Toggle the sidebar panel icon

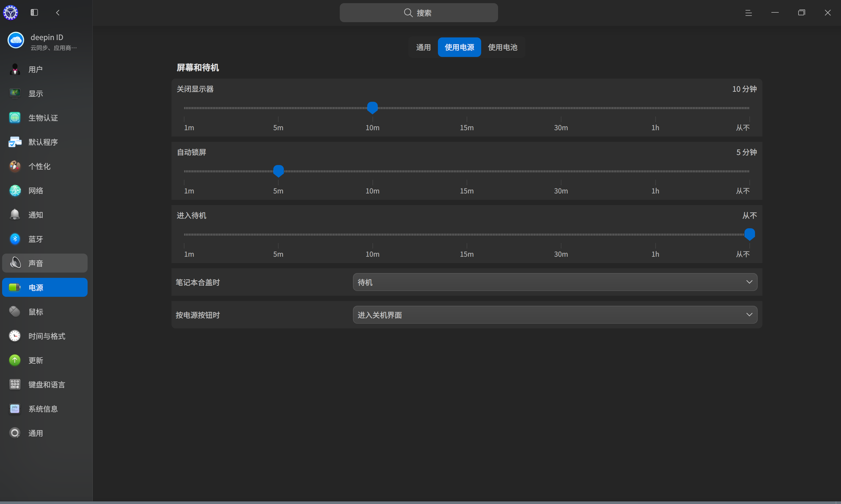click(34, 13)
